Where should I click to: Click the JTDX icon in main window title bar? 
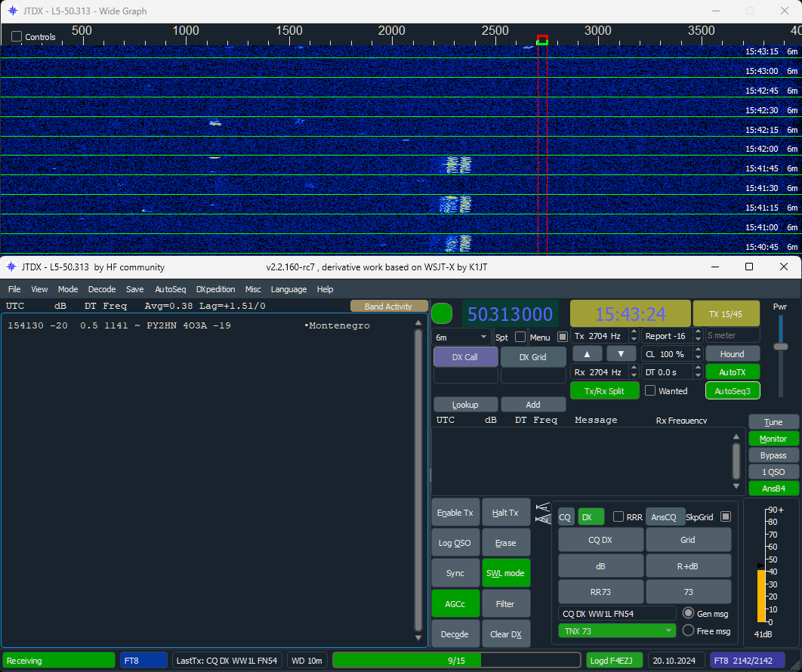point(11,267)
